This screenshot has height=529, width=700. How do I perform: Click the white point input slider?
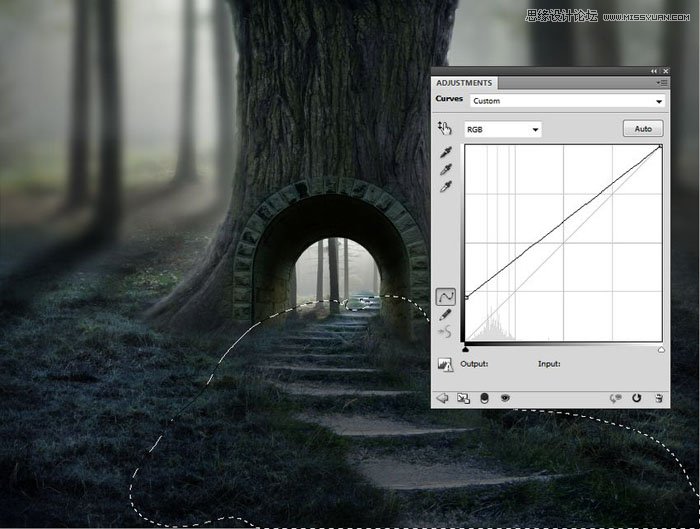[661, 350]
